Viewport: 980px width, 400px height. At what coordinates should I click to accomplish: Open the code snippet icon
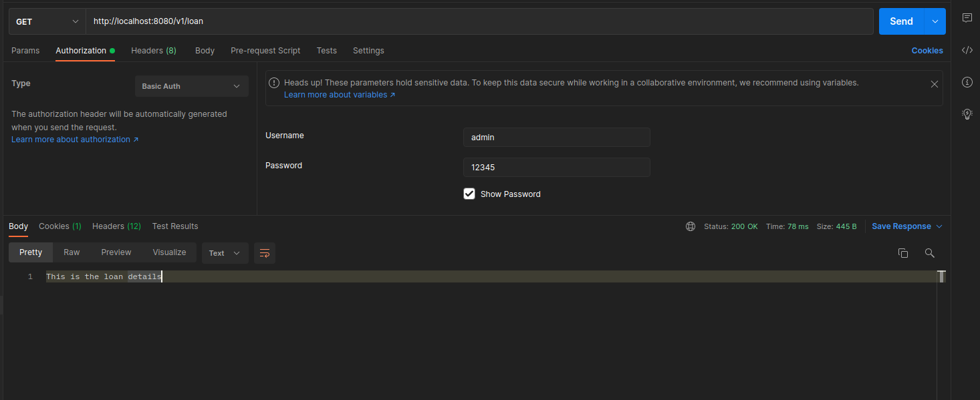pyautogui.click(x=967, y=50)
